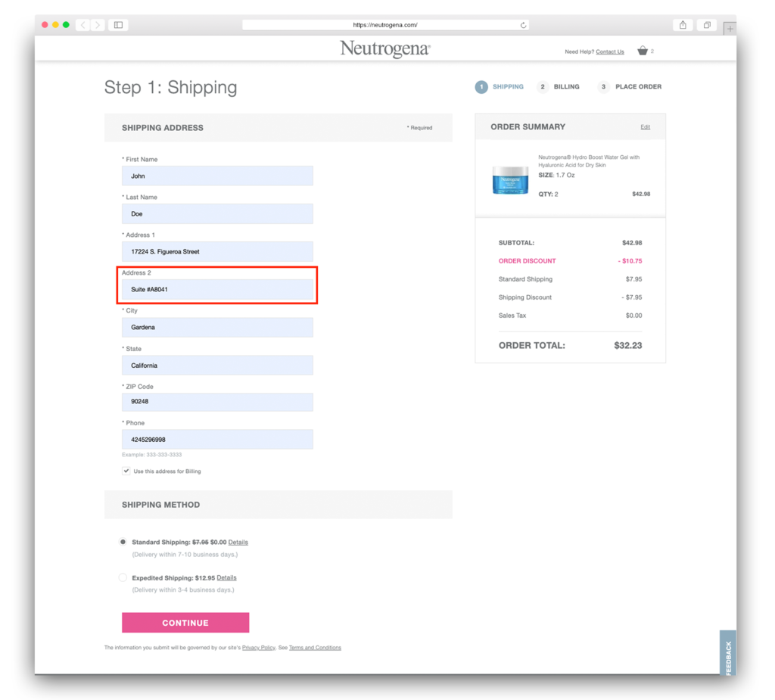
Task: Click the Continue button
Action: pos(185,622)
